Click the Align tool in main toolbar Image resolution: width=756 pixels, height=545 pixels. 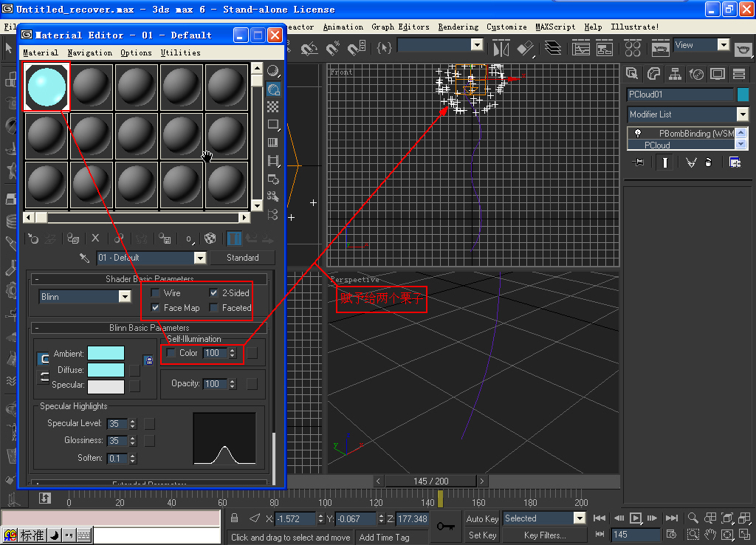tap(526, 48)
